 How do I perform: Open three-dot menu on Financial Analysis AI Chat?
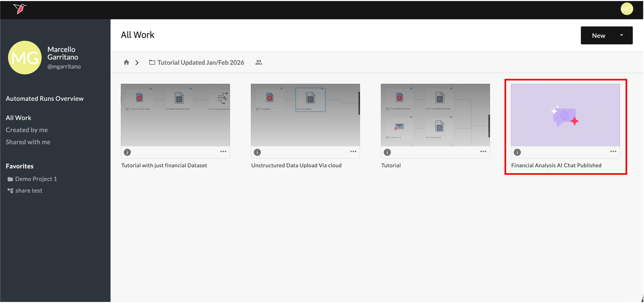pos(613,151)
